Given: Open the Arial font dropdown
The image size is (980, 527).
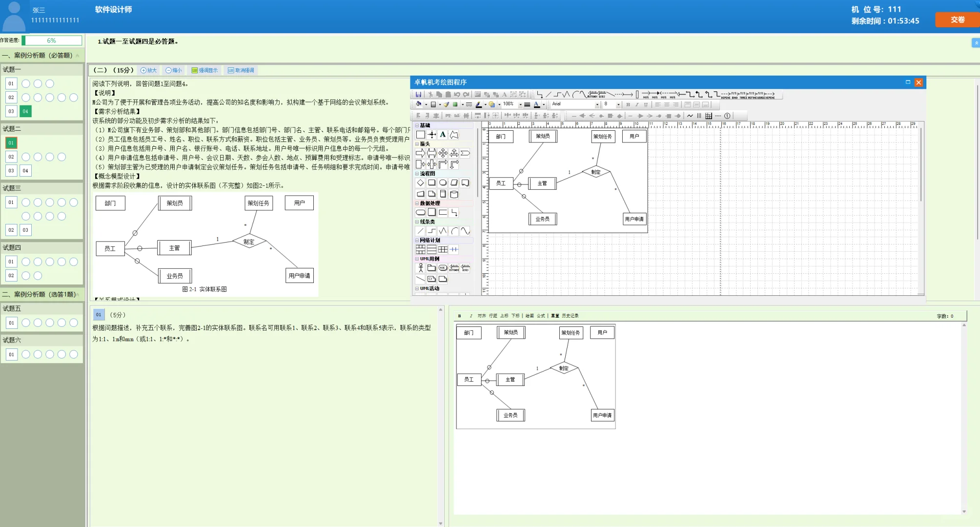Looking at the screenshot, I should 597,104.
